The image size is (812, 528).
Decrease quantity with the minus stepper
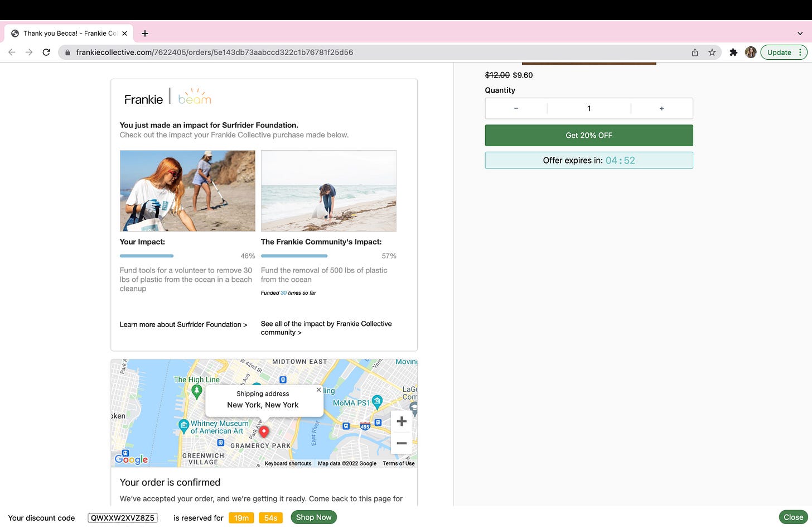[x=516, y=109]
